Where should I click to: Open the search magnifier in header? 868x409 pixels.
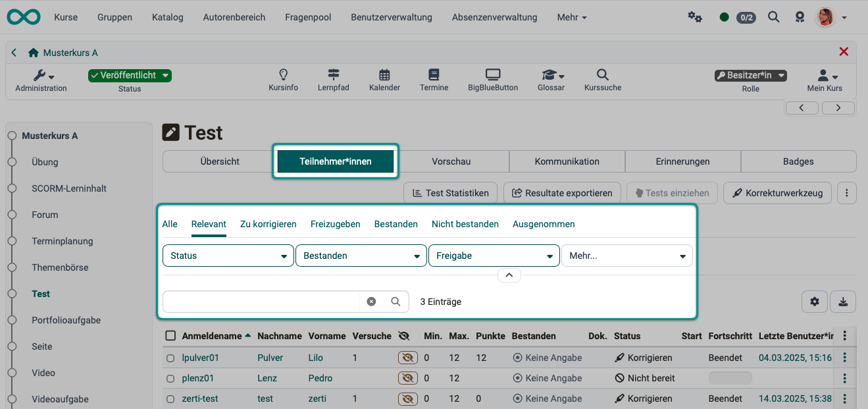(x=774, y=17)
